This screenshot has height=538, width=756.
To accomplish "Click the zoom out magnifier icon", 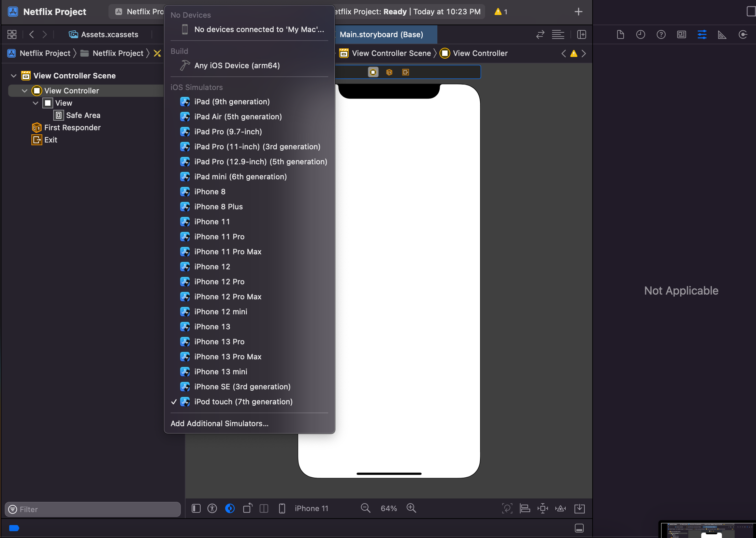I will 365,508.
